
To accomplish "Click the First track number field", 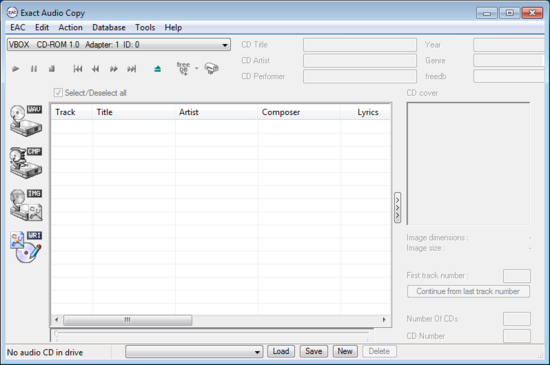I will [517, 276].
